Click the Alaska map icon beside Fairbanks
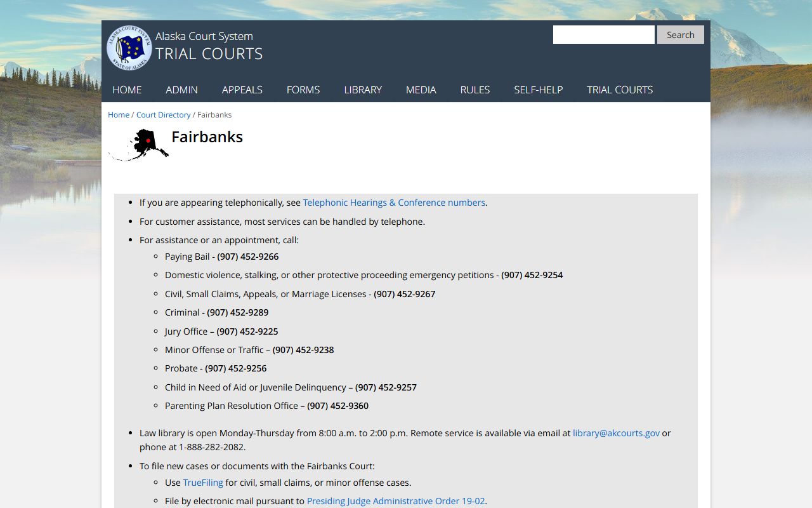812x508 pixels. (x=140, y=144)
